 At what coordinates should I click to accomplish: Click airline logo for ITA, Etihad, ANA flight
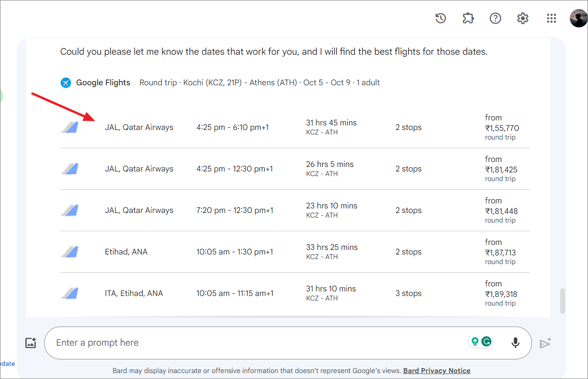pos(70,293)
